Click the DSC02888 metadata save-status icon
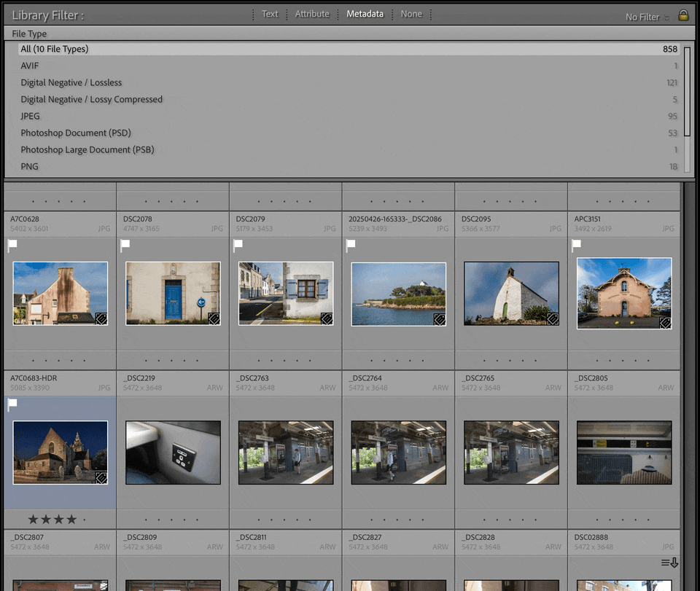This screenshot has height=591, width=700. 669,563
